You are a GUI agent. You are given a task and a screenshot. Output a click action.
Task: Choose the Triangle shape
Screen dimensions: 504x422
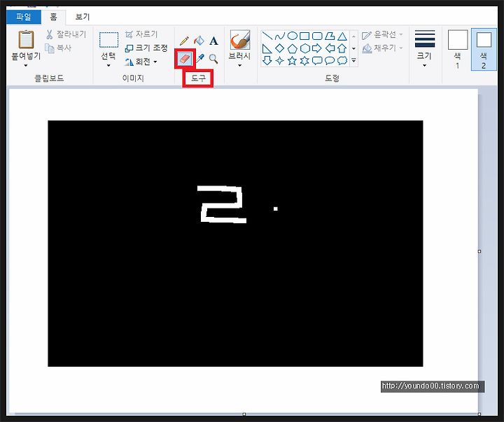click(x=342, y=36)
